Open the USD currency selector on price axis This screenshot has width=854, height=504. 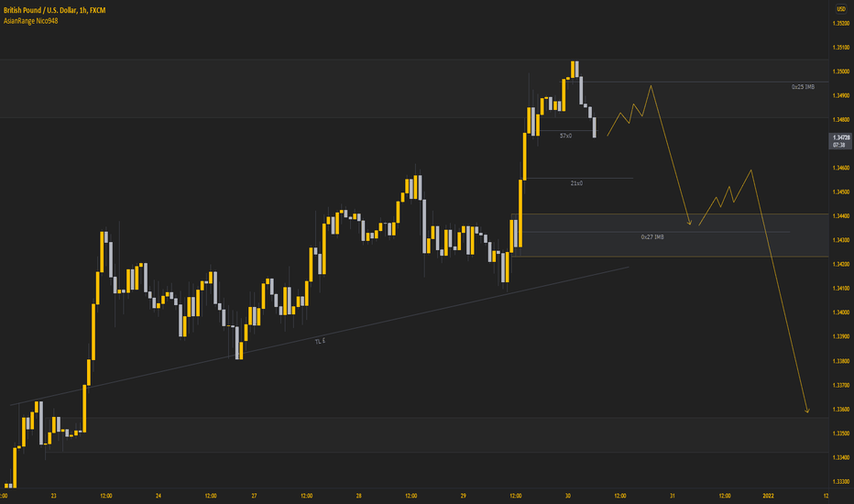pos(841,9)
